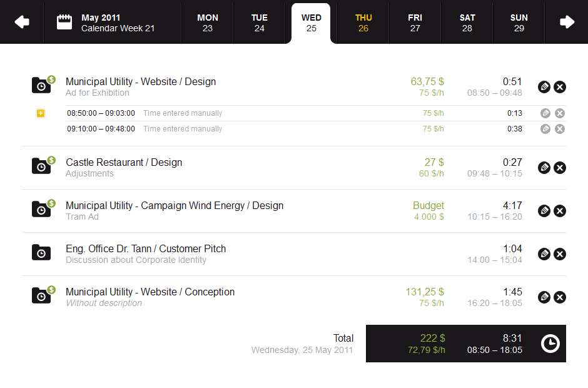The width and height of the screenshot is (588, 388).
Task: Switch to the MON 23 tab
Action: click(208, 23)
